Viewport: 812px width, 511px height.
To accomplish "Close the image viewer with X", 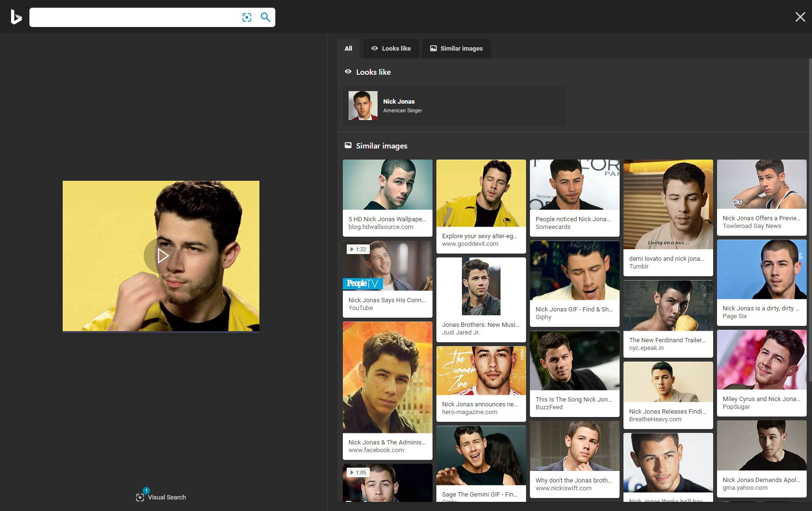I will point(800,17).
